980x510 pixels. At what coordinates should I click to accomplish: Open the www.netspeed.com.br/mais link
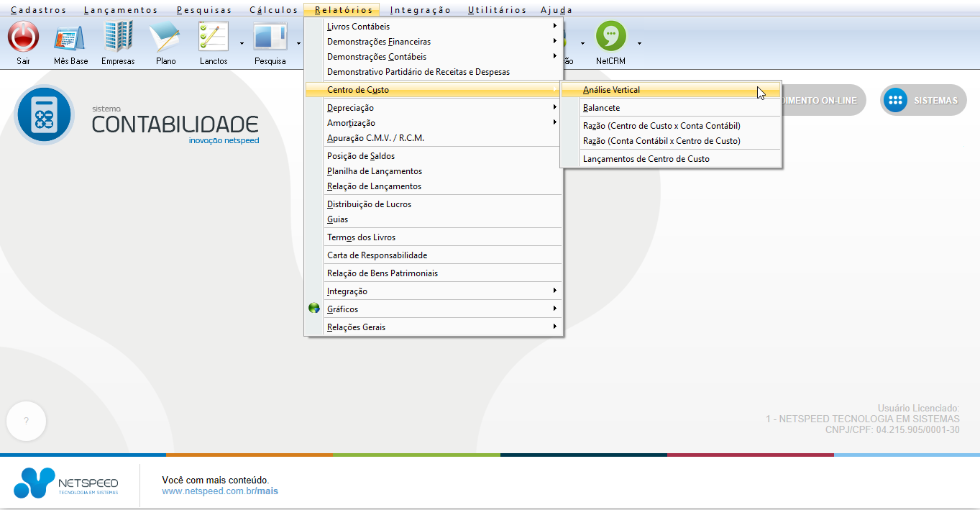220,491
